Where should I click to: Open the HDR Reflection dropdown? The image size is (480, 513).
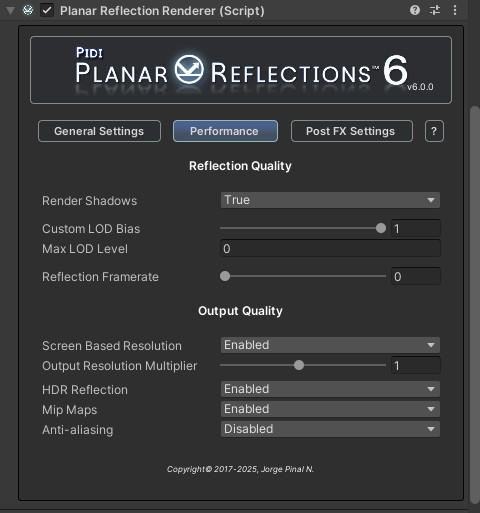pyautogui.click(x=330, y=389)
